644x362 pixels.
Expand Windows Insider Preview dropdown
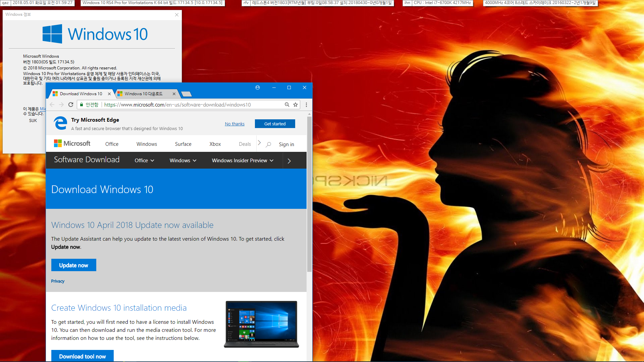(243, 161)
